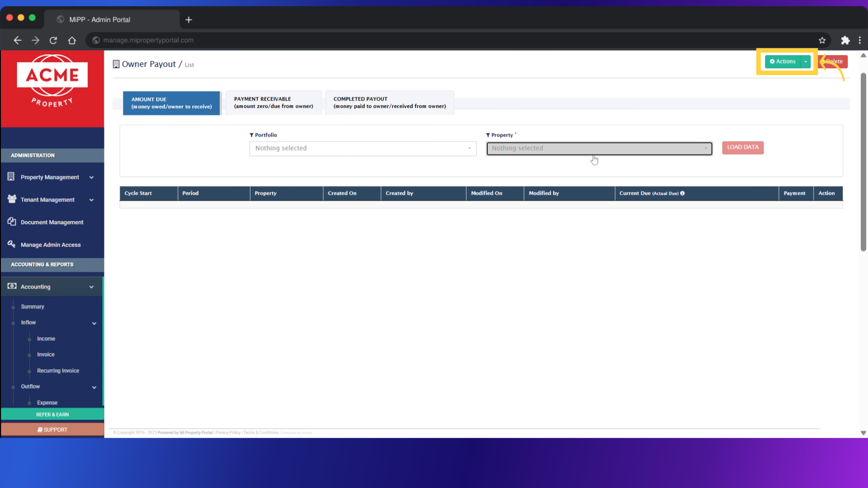Collapse the Accounting menu chevron
This screenshot has width=868, height=488.
tap(91, 287)
